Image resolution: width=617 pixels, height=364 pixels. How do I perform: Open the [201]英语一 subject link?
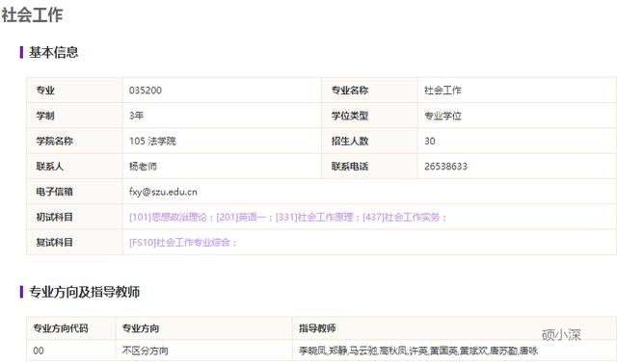(241, 217)
